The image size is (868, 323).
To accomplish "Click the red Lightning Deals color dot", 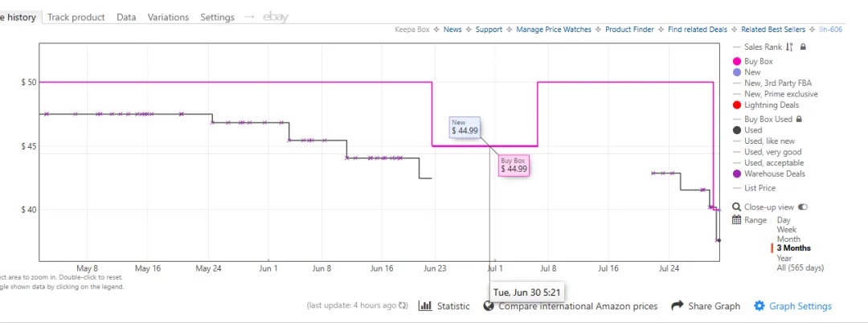I will [736, 105].
